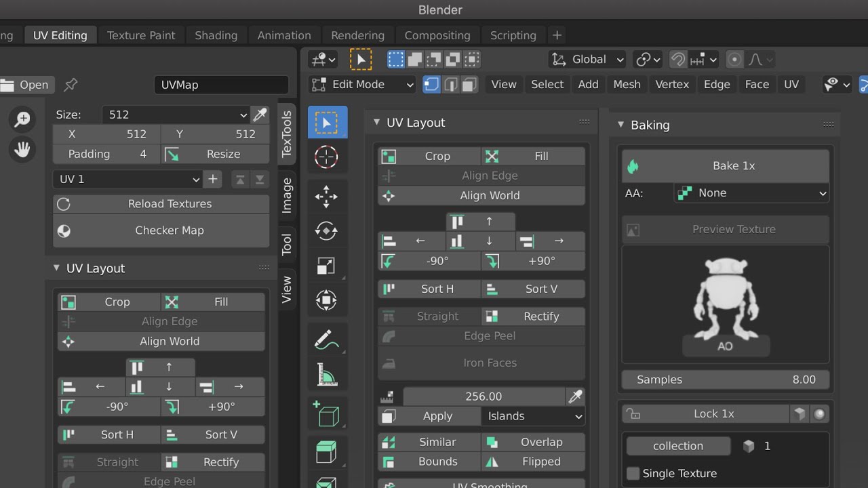The image size is (868, 488).
Task: Click the AO bake mode thumbnail
Action: point(726,304)
